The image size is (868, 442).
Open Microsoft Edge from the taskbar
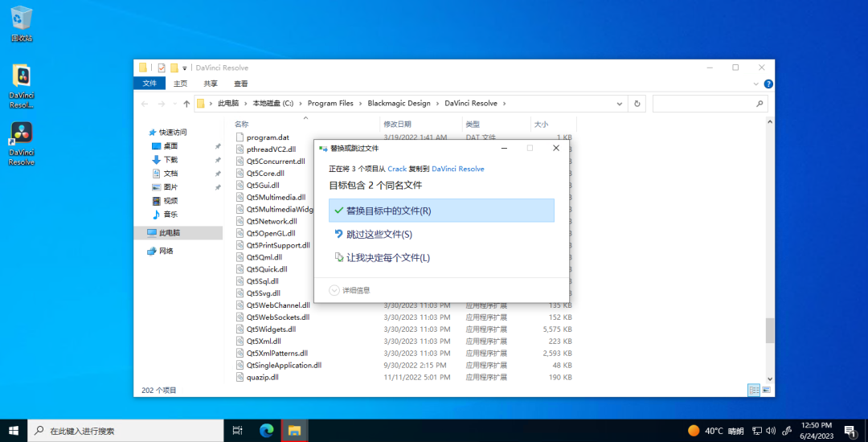pyautogui.click(x=266, y=431)
